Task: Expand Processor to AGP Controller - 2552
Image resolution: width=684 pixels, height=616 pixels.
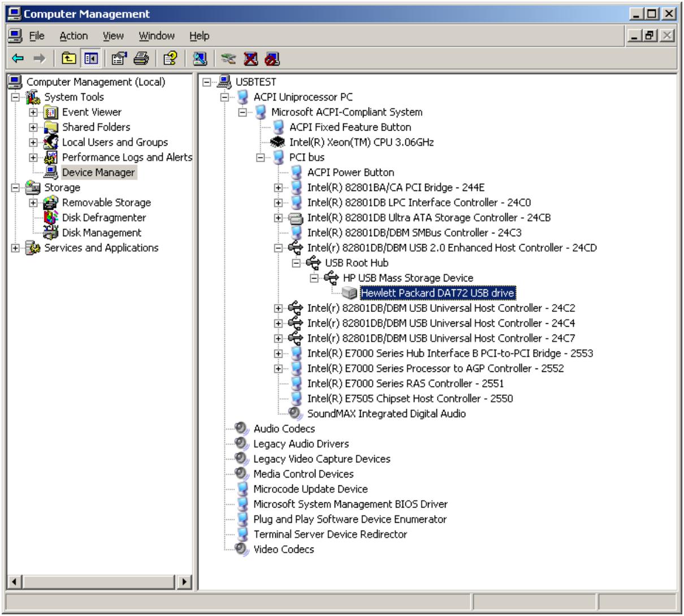Action: tap(279, 368)
